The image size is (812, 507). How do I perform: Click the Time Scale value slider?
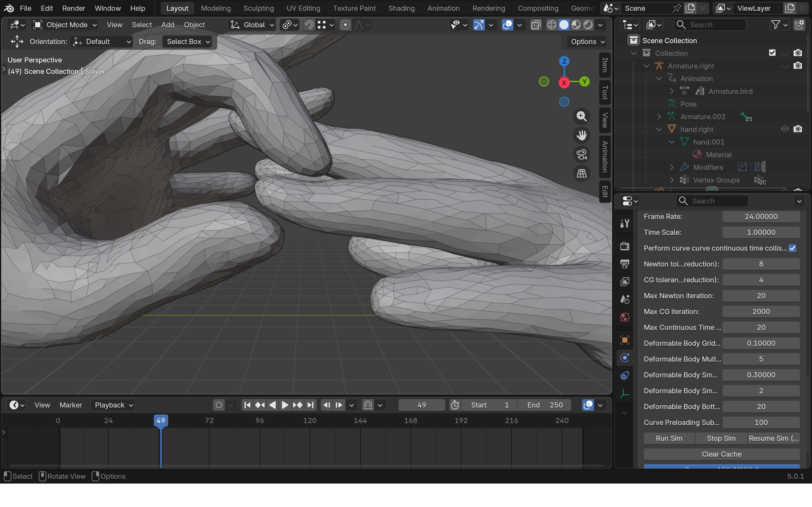pyautogui.click(x=761, y=232)
